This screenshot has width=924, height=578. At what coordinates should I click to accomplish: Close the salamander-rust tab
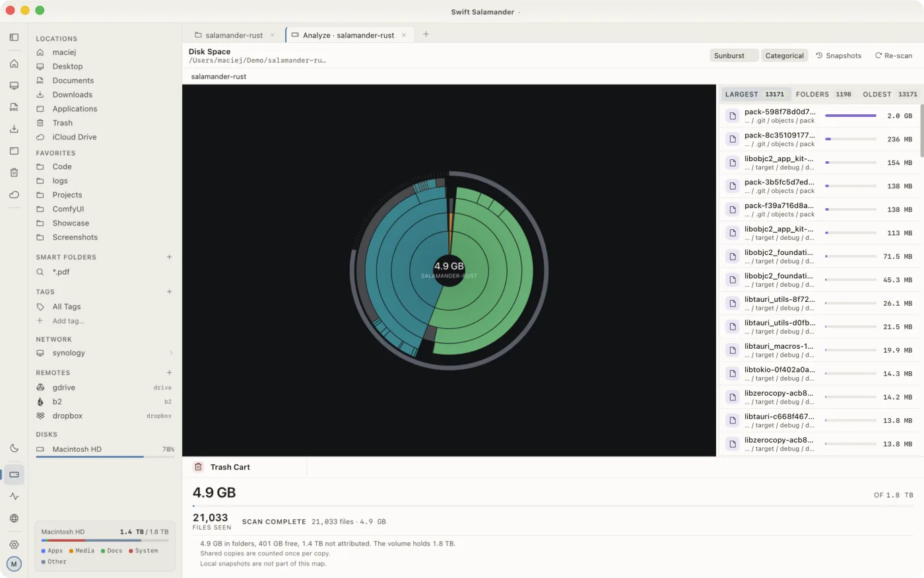click(273, 35)
